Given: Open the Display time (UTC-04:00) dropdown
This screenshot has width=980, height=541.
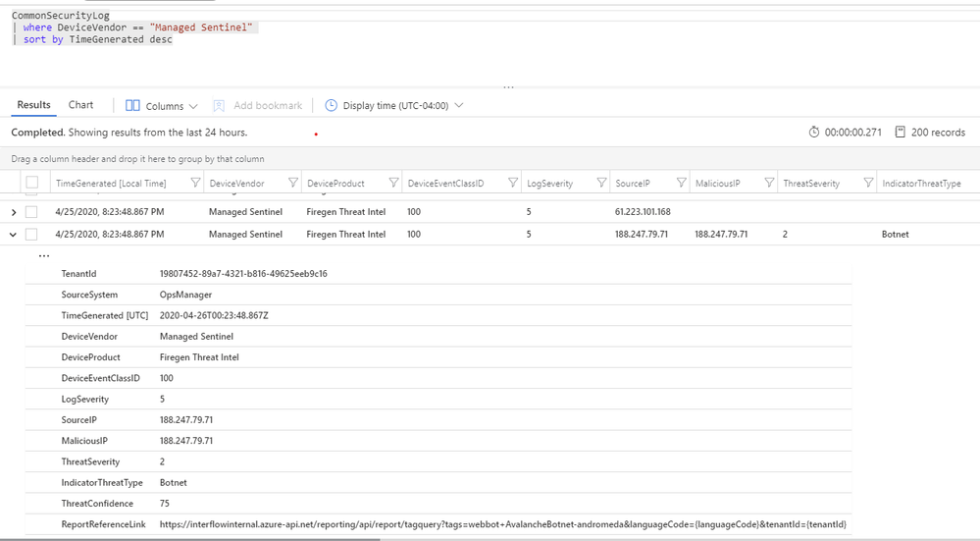Looking at the screenshot, I should coord(394,106).
